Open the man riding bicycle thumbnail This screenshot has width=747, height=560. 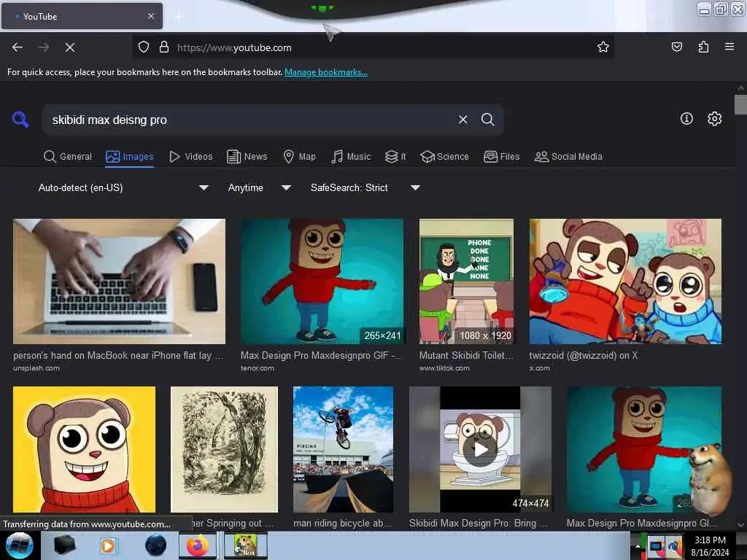[344, 449]
